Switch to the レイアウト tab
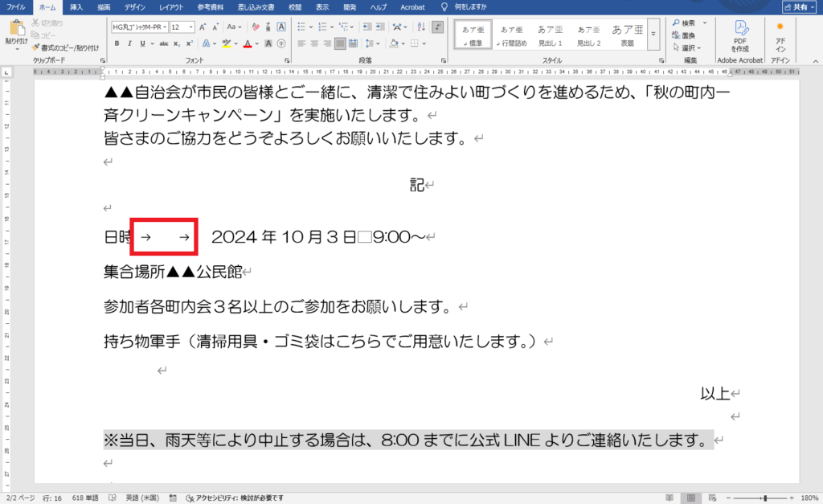The width and height of the screenshot is (823, 504). click(170, 6)
